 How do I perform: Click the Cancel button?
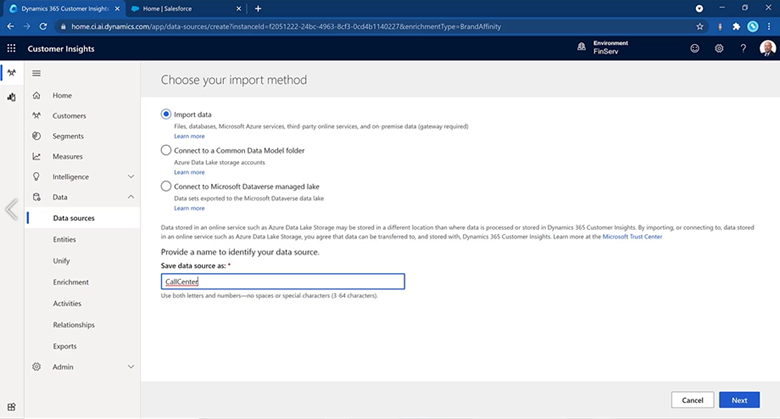coord(692,400)
